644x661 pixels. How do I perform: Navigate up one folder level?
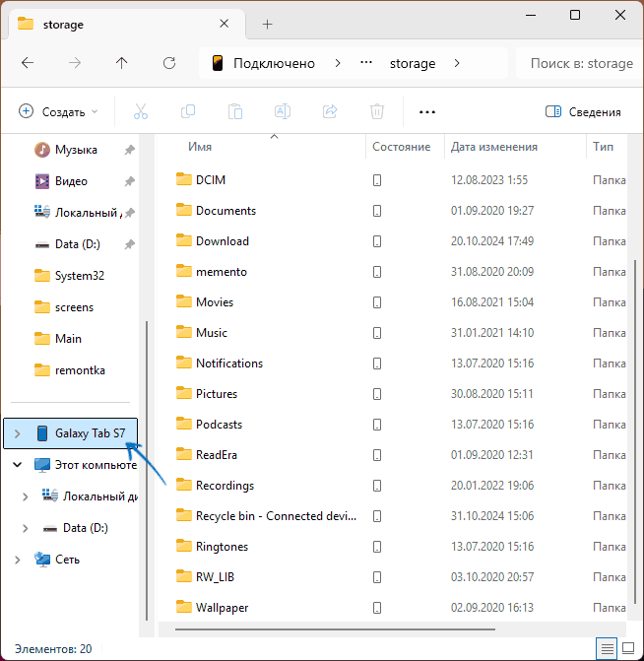tap(122, 63)
